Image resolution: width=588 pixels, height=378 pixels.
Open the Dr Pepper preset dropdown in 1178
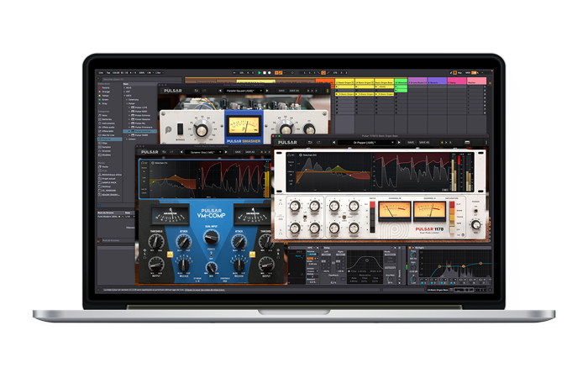coord(366,143)
